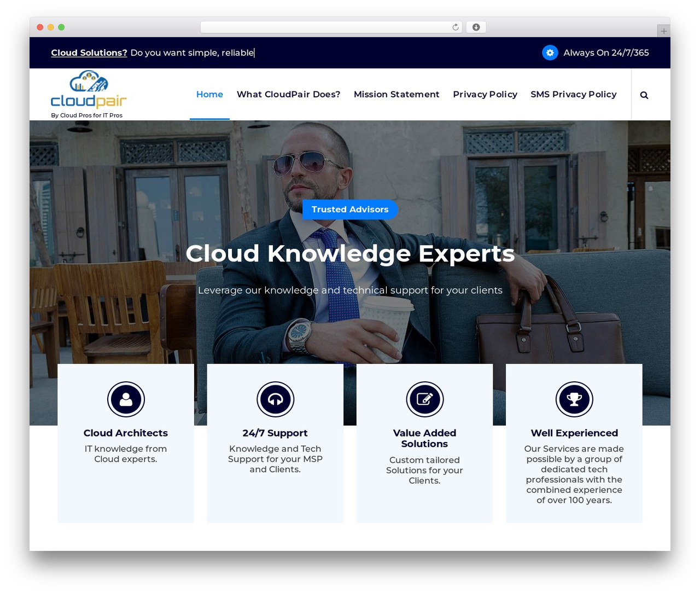Open the What CloudPair Does? page

[x=288, y=94]
